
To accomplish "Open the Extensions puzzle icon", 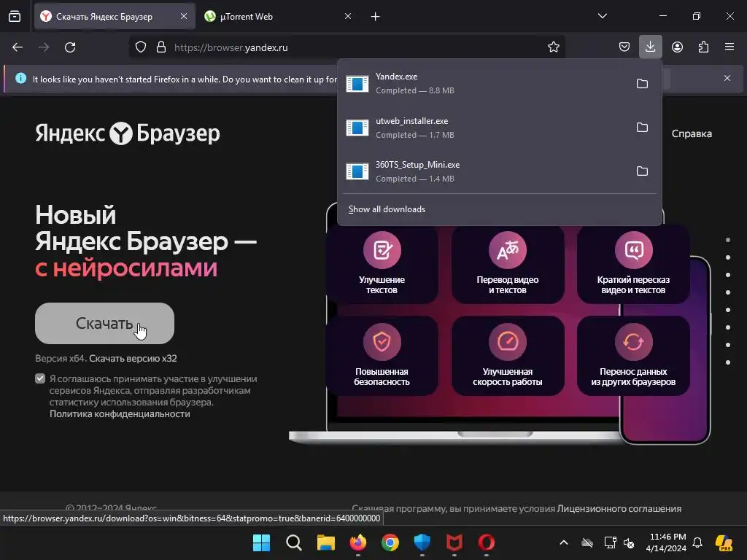I will (x=703, y=47).
